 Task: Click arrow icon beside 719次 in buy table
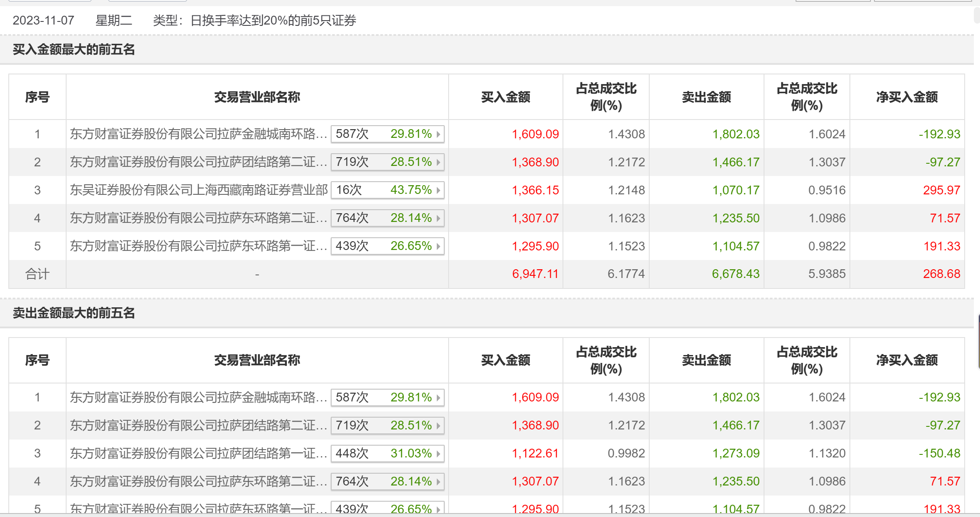point(438,162)
